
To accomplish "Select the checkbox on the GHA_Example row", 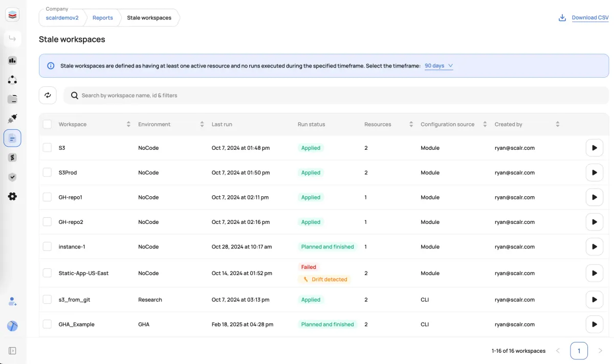I will click(47, 324).
